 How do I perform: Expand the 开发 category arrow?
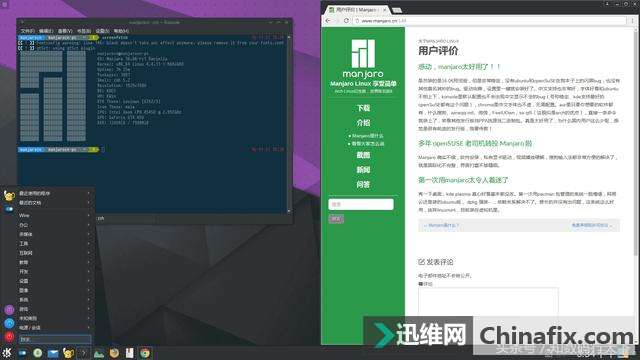click(88, 271)
